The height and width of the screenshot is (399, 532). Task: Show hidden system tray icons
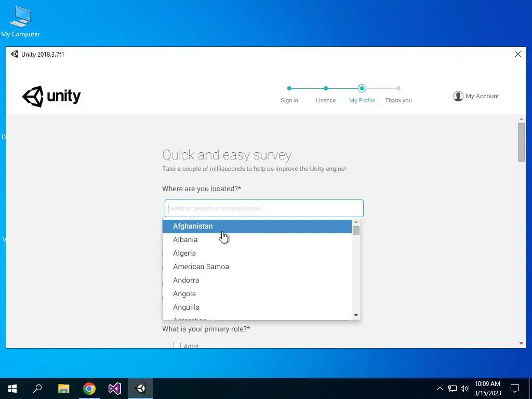[x=440, y=389]
